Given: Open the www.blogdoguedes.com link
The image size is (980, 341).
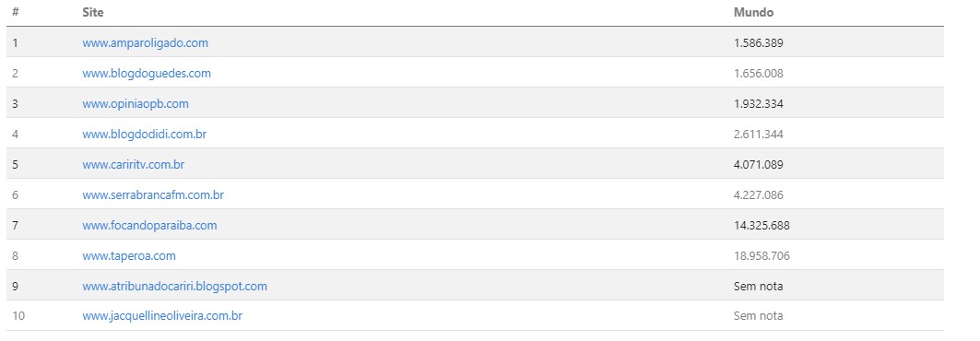Looking at the screenshot, I should click(x=147, y=73).
